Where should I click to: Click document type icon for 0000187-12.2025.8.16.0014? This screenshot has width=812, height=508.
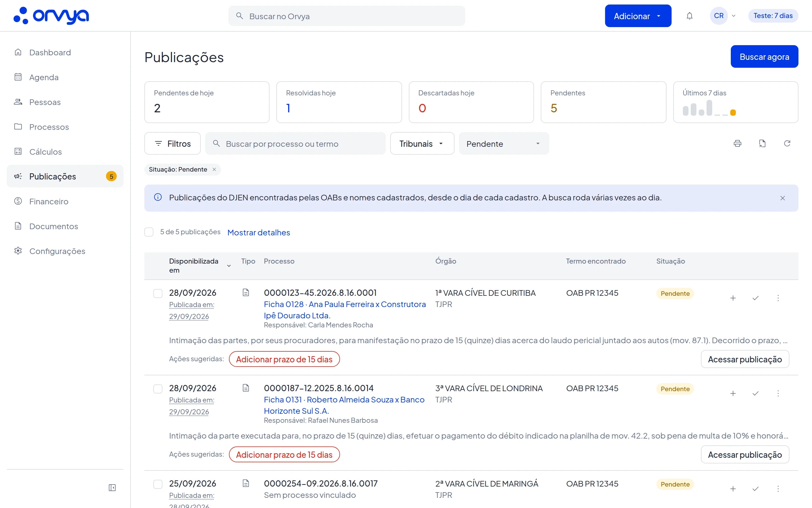pyautogui.click(x=246, y=388)
